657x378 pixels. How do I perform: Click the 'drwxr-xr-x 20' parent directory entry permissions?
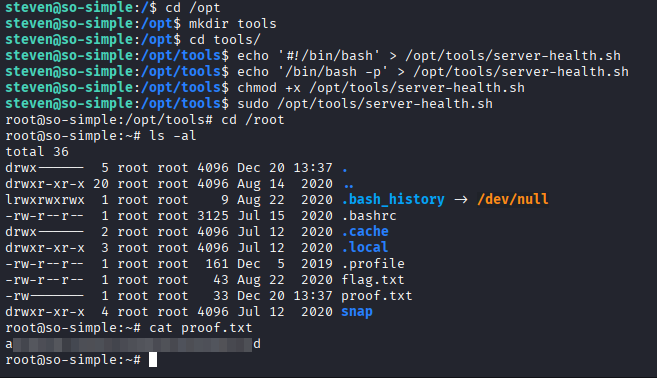tap(45, 184)
